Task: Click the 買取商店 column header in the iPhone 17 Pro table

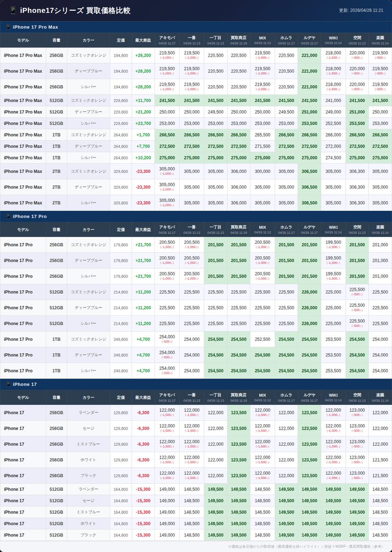Action: [x=239, y=229]
